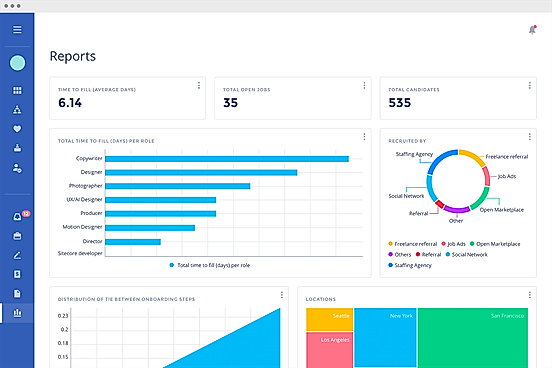This screenshot has height=368, width=552.
Task: Open the dashboard grid icon in sidebar
Action: point(17,91)
